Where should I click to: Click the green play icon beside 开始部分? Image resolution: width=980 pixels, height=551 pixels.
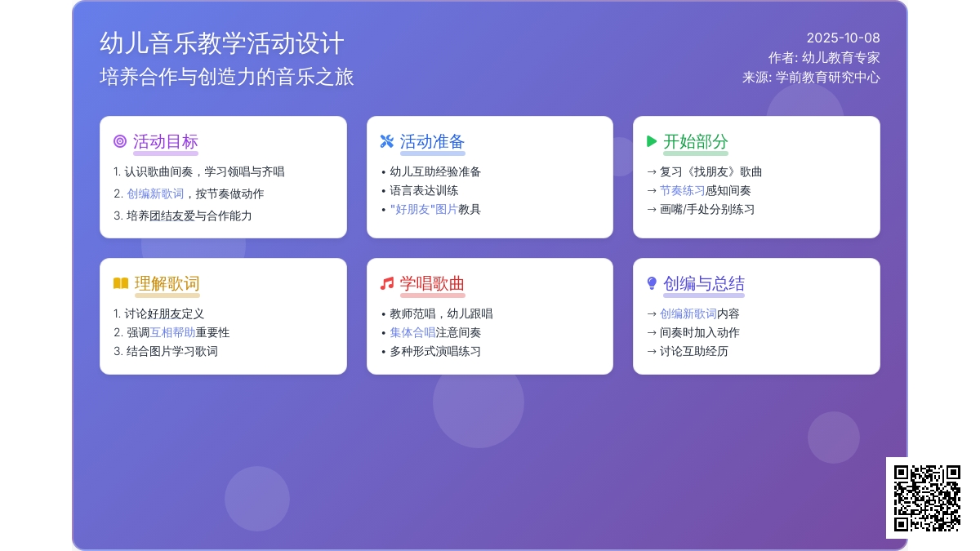pyautogui.click(x=652, y=141)
